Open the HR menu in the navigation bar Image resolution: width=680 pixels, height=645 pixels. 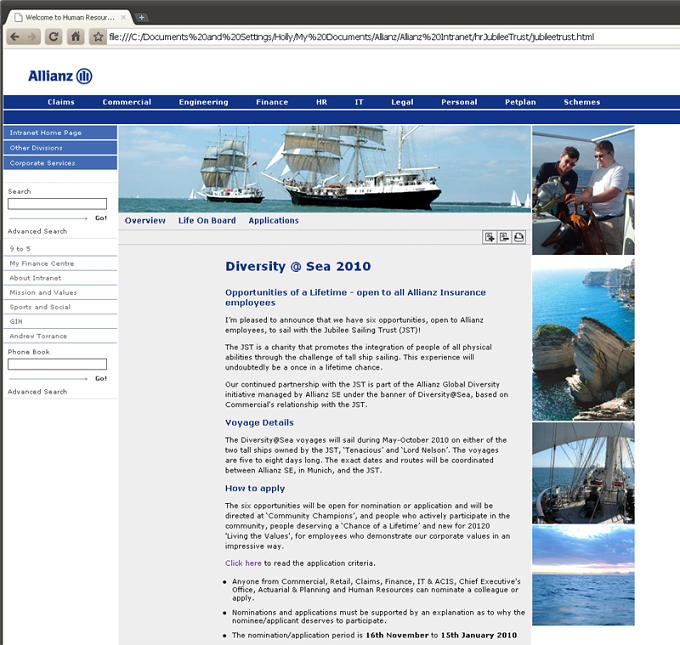(x=321, y=102)
